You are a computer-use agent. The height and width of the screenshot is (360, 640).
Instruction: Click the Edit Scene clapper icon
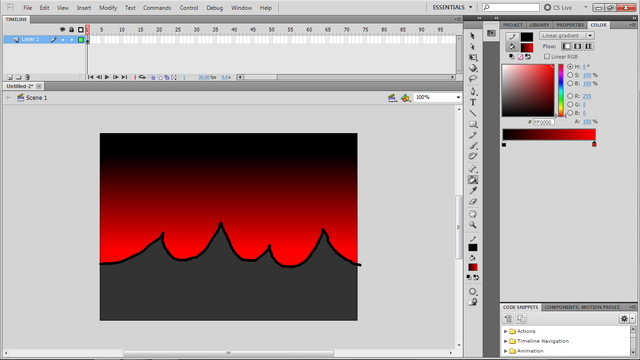click(x=392, y=98)
